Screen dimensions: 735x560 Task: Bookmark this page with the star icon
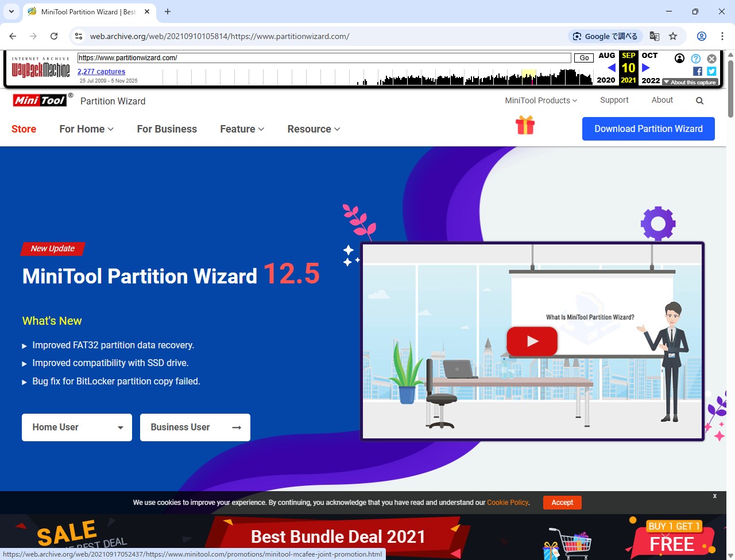[673, 36]
